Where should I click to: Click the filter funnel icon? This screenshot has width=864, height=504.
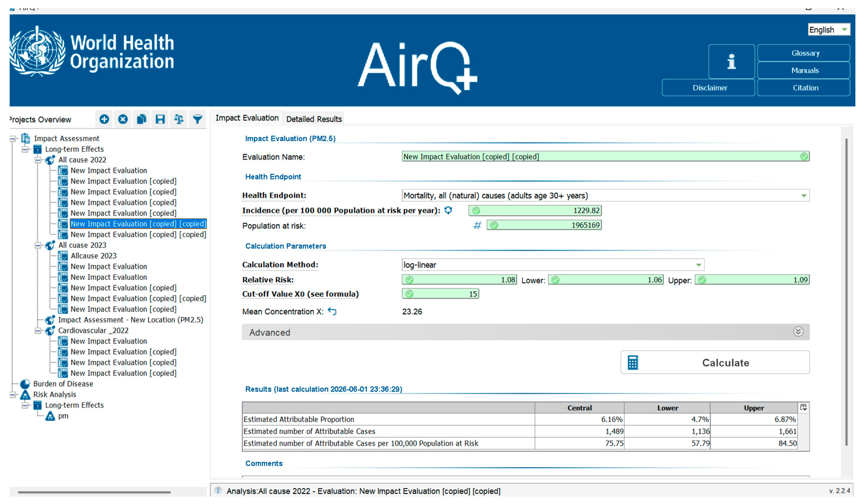point(198,119)
